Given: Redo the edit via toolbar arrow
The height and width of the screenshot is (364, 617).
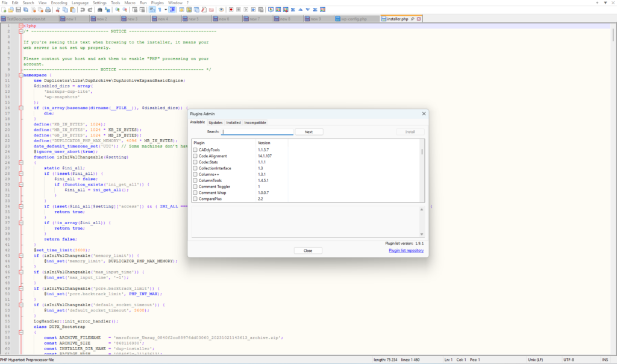Looking at the screenshot, I should coord(90,10).
